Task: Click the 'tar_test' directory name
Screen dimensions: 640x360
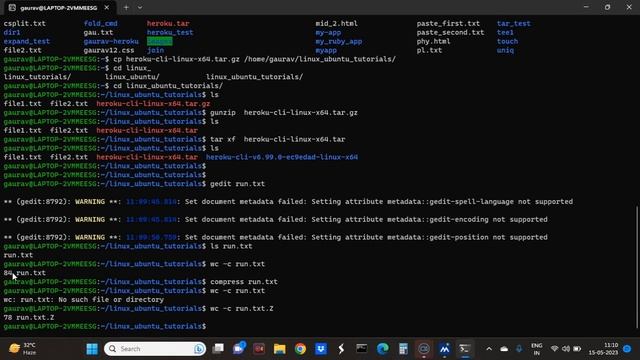Action: click(x=513, y=24)
